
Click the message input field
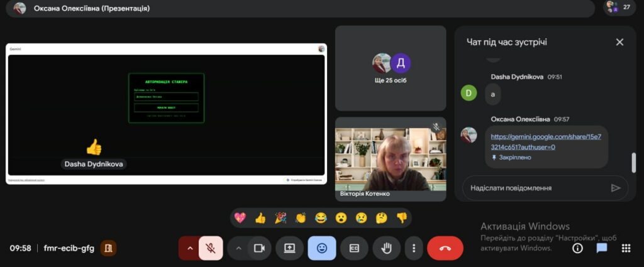pos(535,188)
